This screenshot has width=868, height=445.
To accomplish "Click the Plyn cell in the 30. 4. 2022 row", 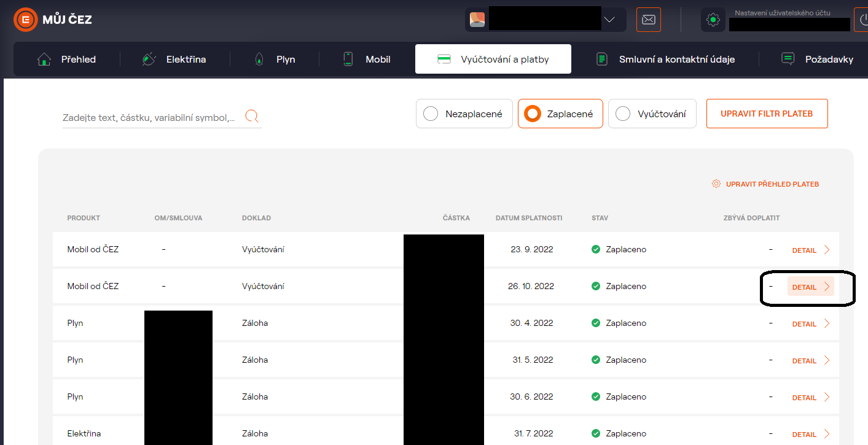I will pyautogui.click(x=75, y=323).
